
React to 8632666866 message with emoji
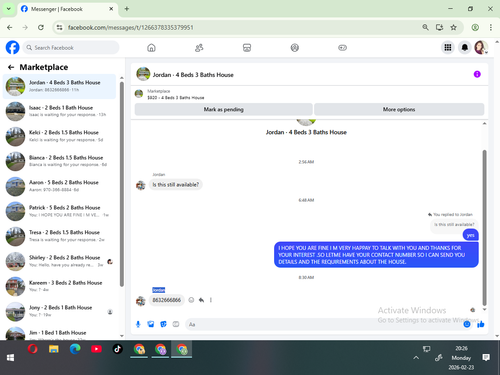coord(191,300)
